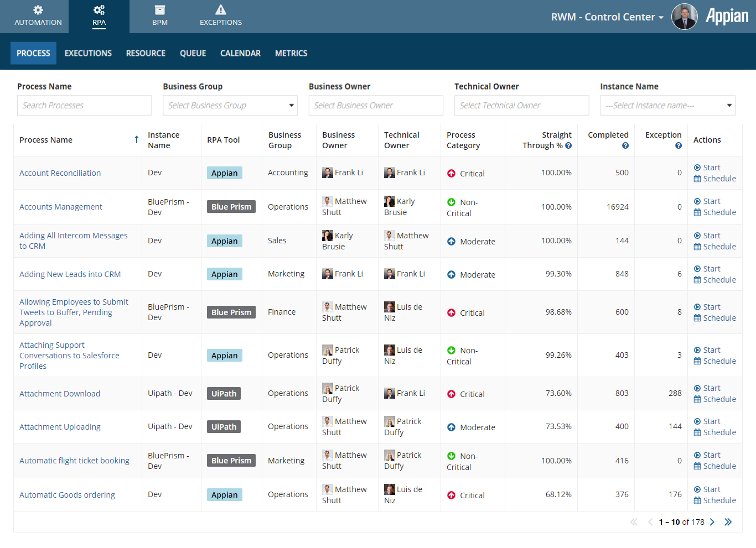Click calendar icon for Automatic Goods ordering Schedule
Image resolution: width=756 pixels, height=548 pixels.
coord(697,500)
